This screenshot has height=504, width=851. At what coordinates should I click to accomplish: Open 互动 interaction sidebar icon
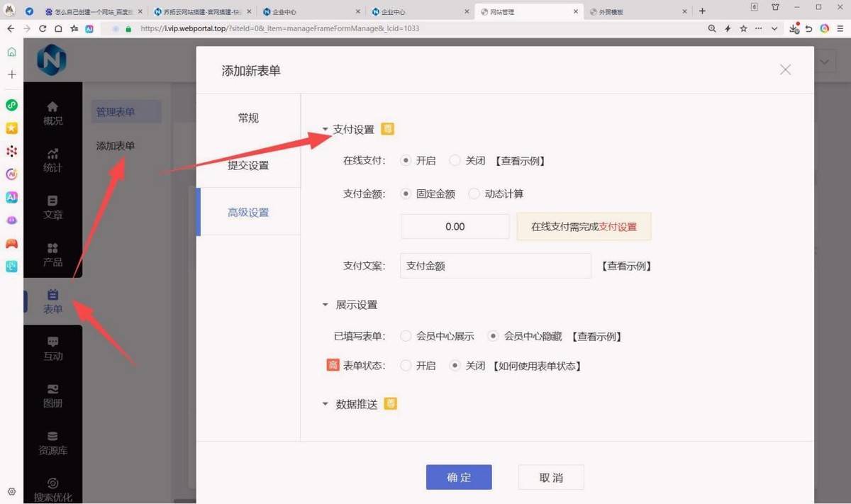click(x=52, y=349)
